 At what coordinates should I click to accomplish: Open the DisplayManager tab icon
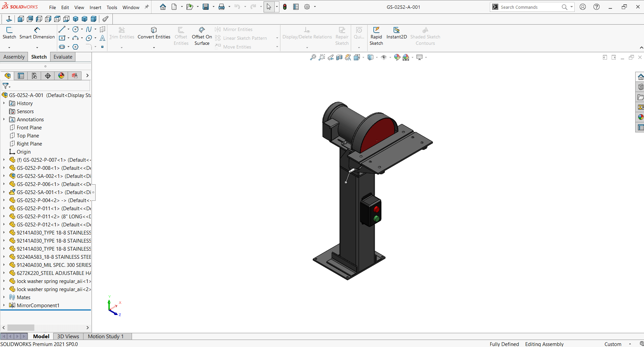tap(61, 75)
